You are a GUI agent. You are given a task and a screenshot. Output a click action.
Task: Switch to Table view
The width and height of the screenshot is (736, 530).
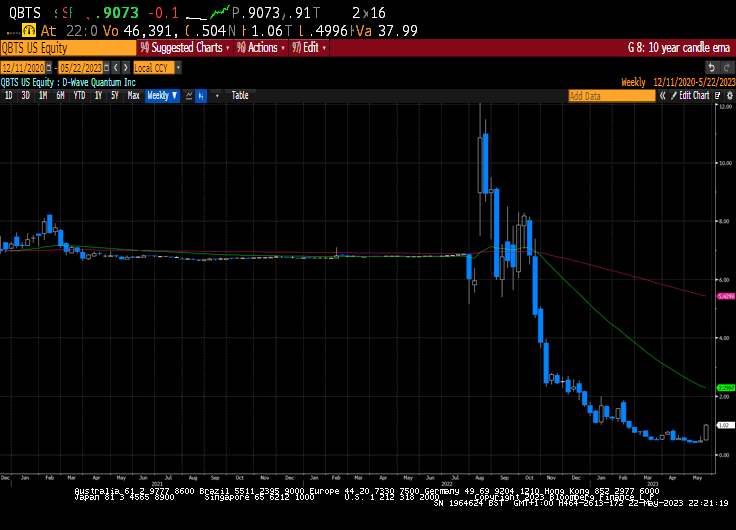coord(240,96)
